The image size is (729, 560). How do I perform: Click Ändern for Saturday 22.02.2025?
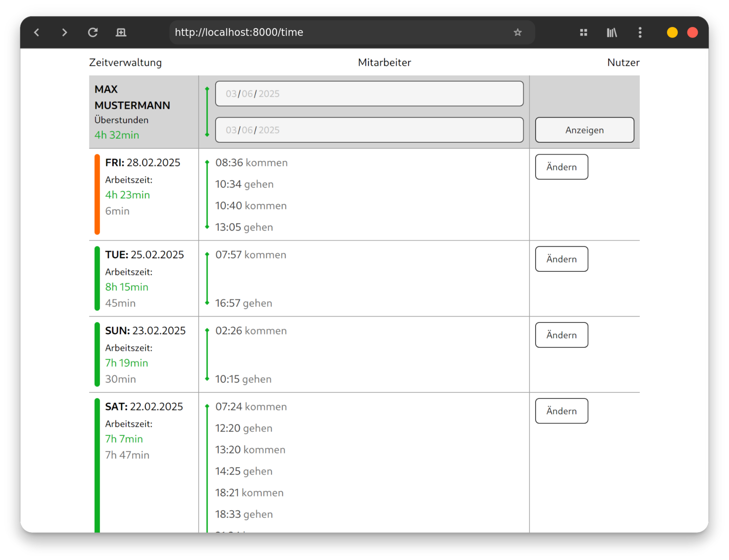pyautogui.click(x=561, y=411)
